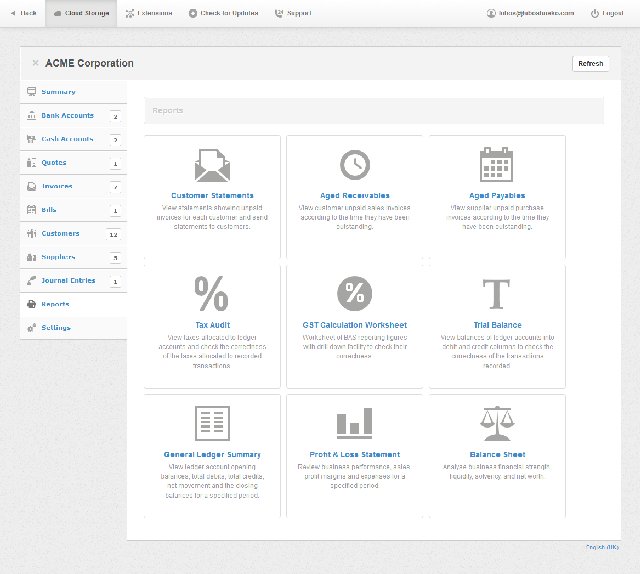Click the Logout power icon
The width and height of the screenshot is (640, 574).
(595, 13)
